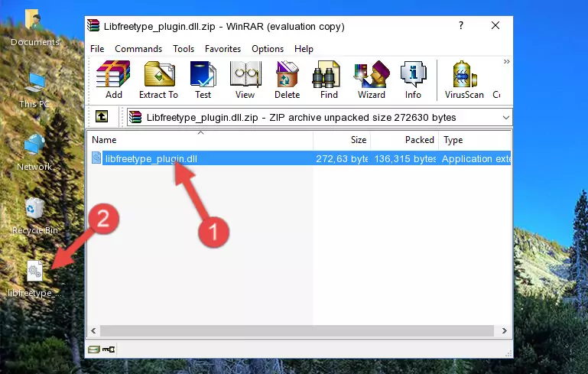588x374 pixels.
Task: Open the Help menu
Action: (304, 49)
